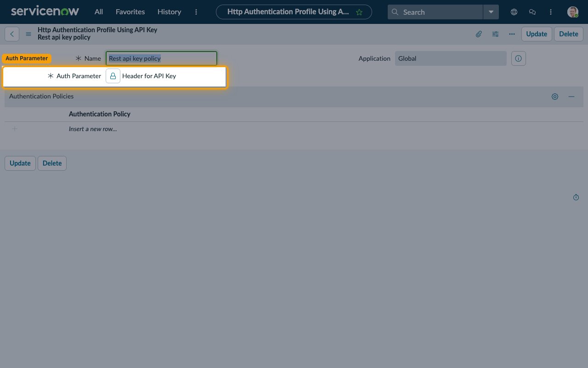This screenshot has width=588, height=368.
Task: Collapse the Authentication Policies section
Action: point(571,97)
